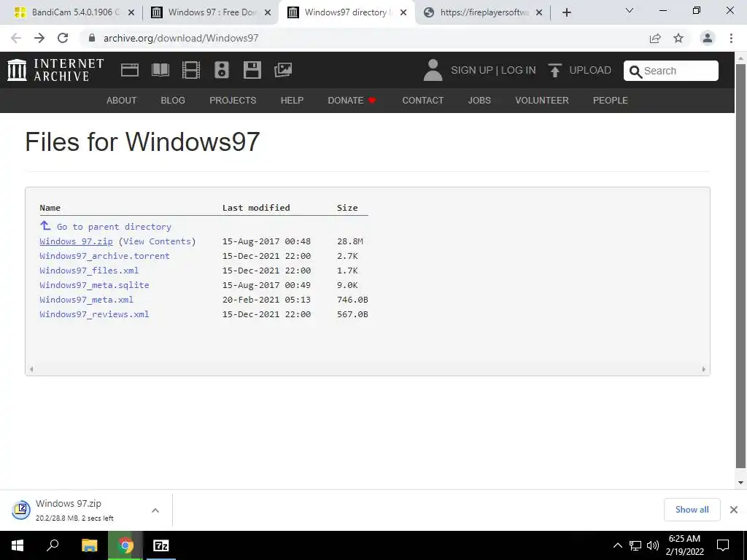Open the HELP menu item
747x560 pixels.
click(x=292, y=101)
